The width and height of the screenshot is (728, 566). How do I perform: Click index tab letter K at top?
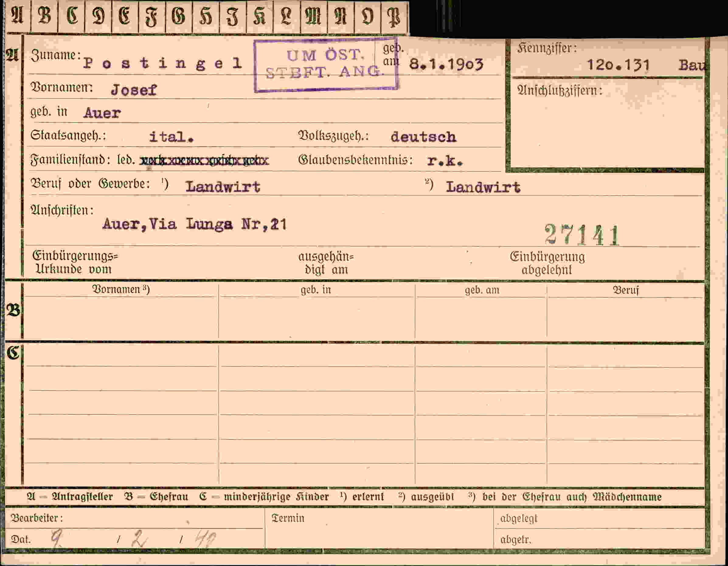[259, 16]
